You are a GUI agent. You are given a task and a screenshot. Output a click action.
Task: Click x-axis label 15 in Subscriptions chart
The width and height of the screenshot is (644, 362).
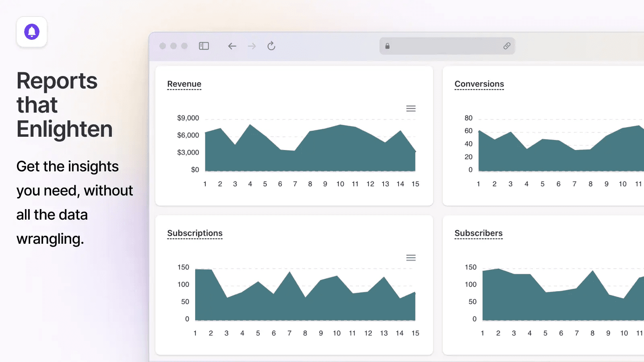[415, 333]
